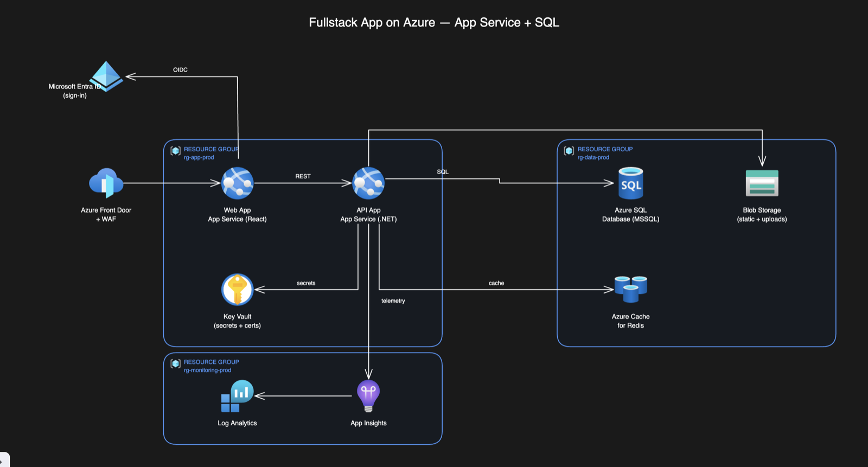Click the REST connector label
Image resolution: width=868 pixels, height=467 pixels.
(x=303, y=176)
